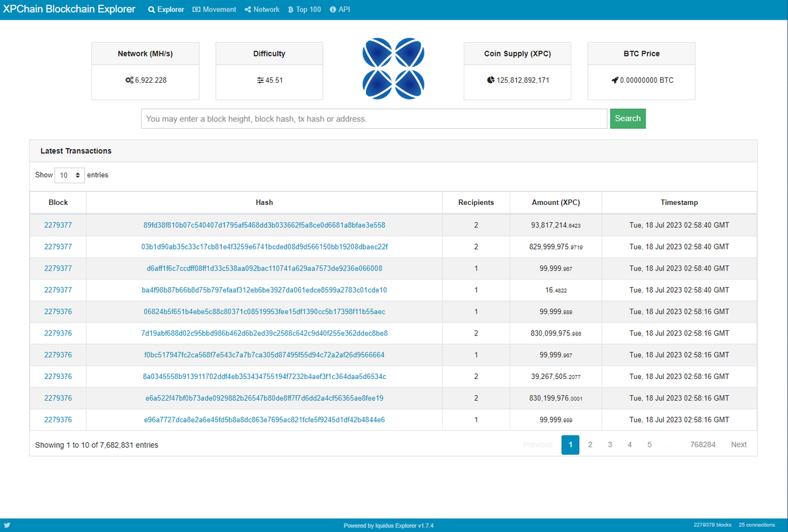Click the Search button
788x532 pixels.
[628, 119]
